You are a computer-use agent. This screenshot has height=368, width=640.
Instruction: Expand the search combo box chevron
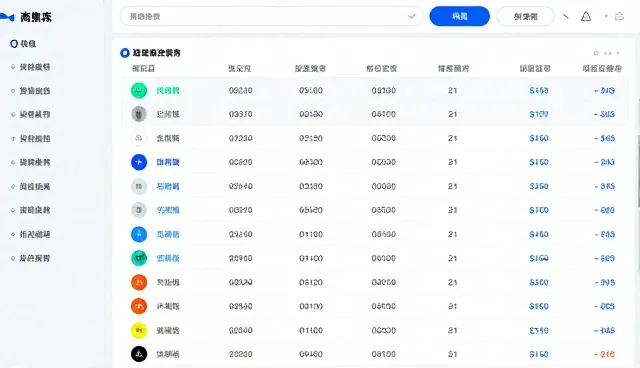[x=411, y=16]
